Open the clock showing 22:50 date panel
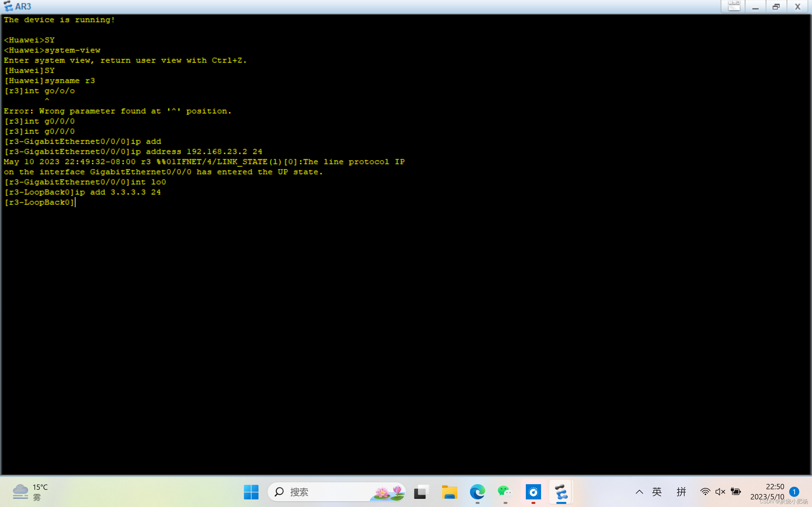 click(768, 491)
